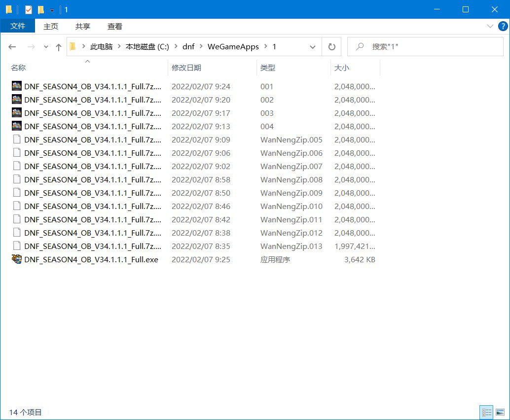Click the 3,642 KB size value

(x=360, y=260)
